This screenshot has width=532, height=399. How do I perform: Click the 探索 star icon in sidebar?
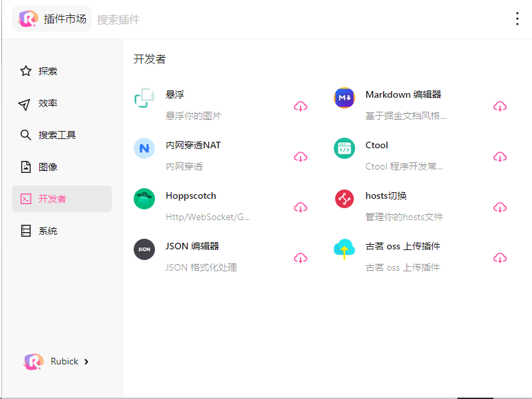tap(25, 71)
